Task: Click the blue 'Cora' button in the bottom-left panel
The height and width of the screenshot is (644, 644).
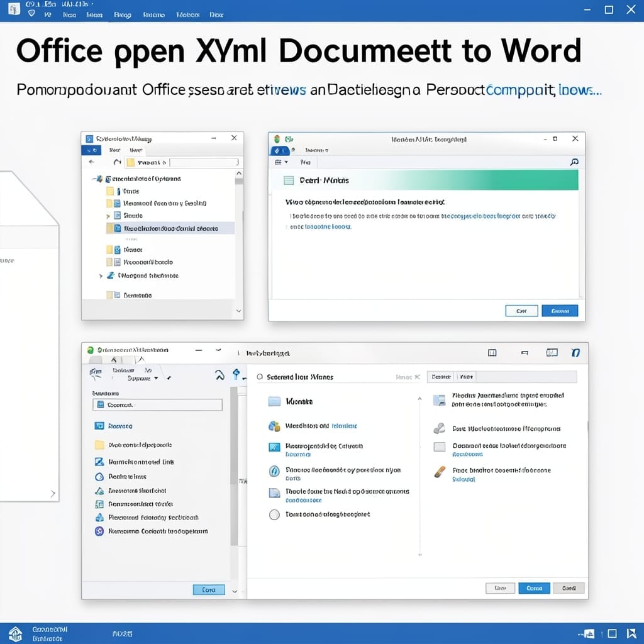Action: pos(209,590)
